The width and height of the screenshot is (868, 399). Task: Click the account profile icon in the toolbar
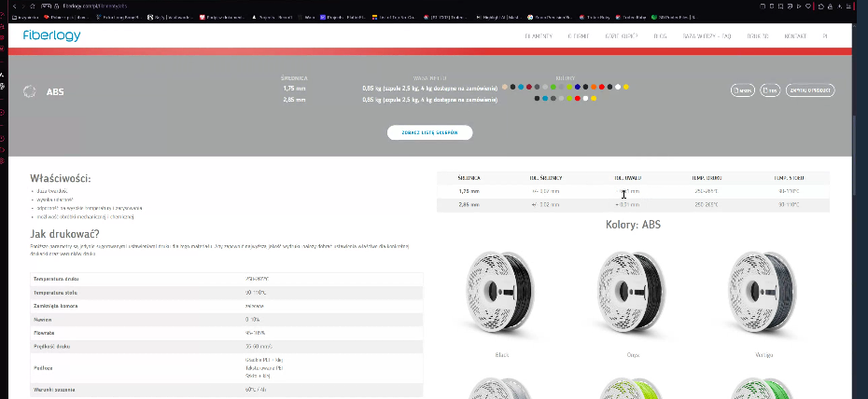[830, 7]
